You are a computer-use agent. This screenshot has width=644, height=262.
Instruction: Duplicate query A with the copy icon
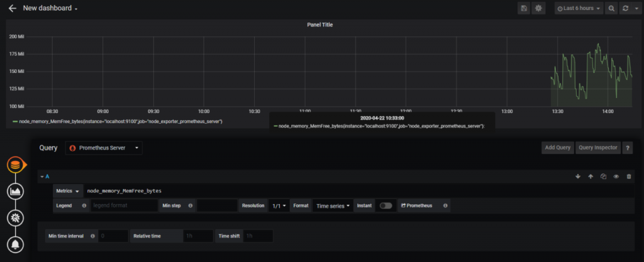point(603,177)
